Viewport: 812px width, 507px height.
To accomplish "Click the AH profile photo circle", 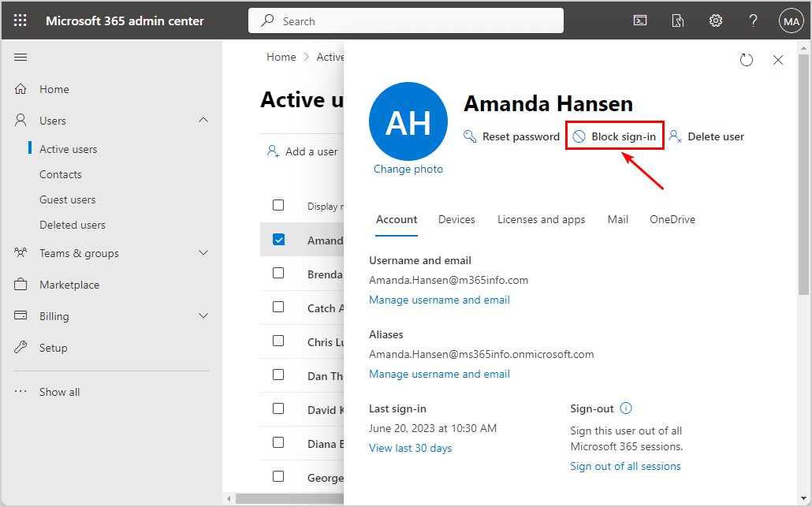I will coord(408,121).
